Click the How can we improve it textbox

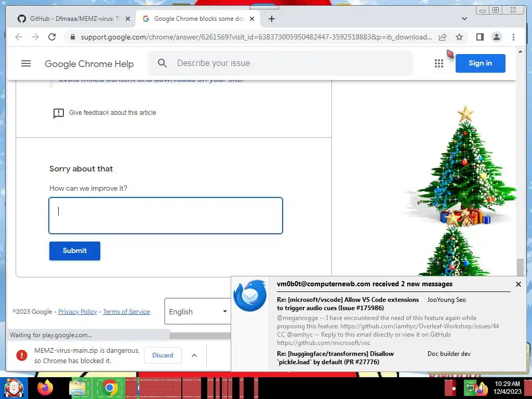point(166,216)
